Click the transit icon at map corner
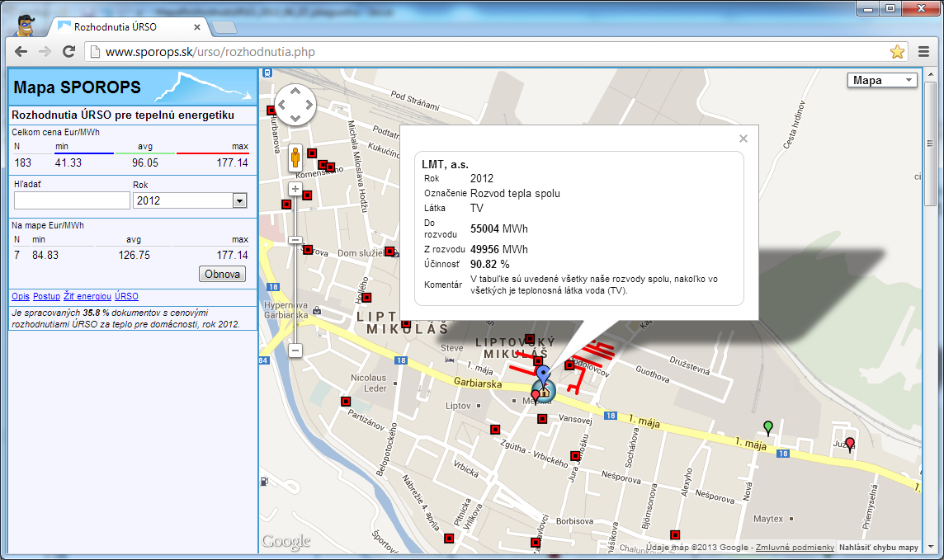This screenshot has width=944, height=560. pos(267,73)
